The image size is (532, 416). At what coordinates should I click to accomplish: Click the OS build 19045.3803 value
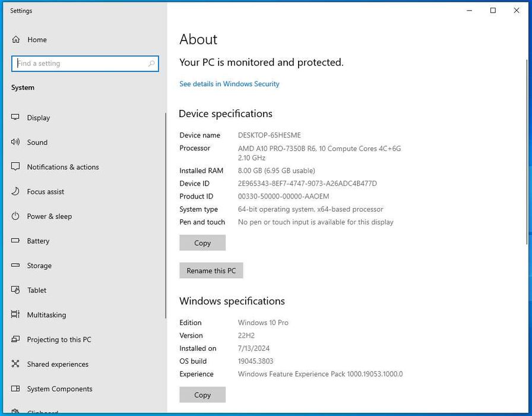(255, 361)
